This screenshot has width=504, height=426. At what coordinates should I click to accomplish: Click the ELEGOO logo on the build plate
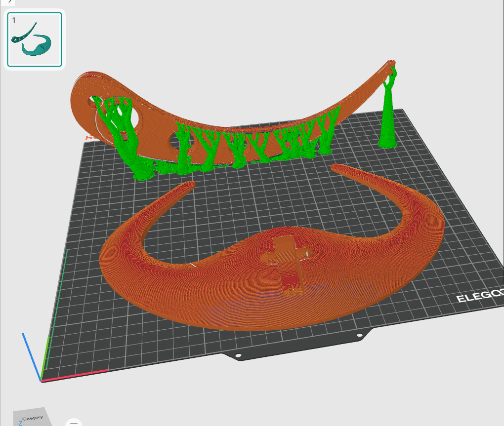click(480, 296)
